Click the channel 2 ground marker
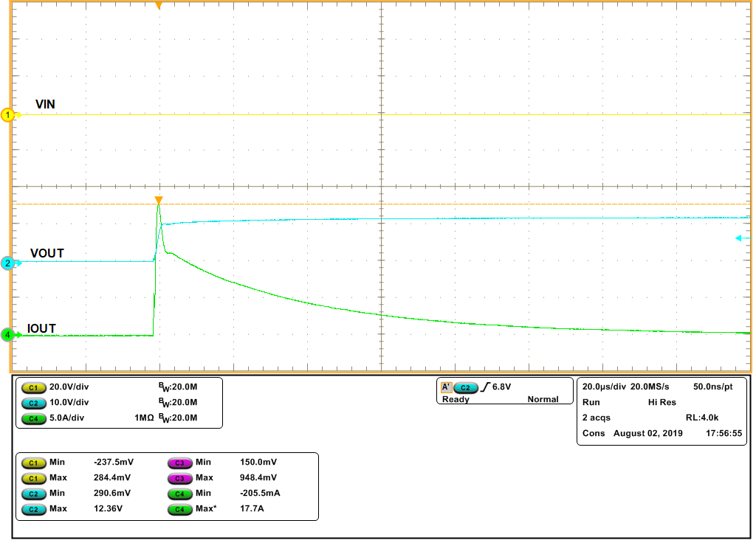This screenshot has width=756, height=543. pos(6,263)
